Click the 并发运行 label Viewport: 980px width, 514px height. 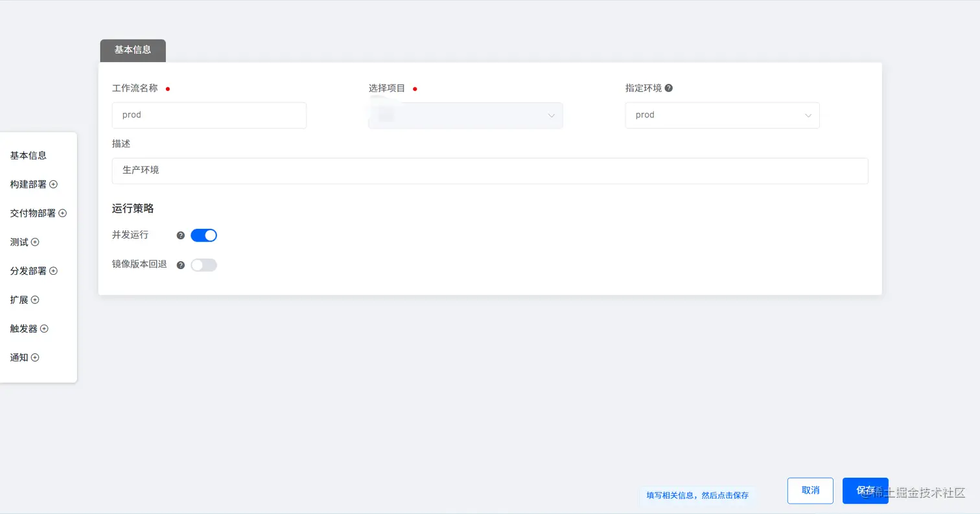click(130, 235)
